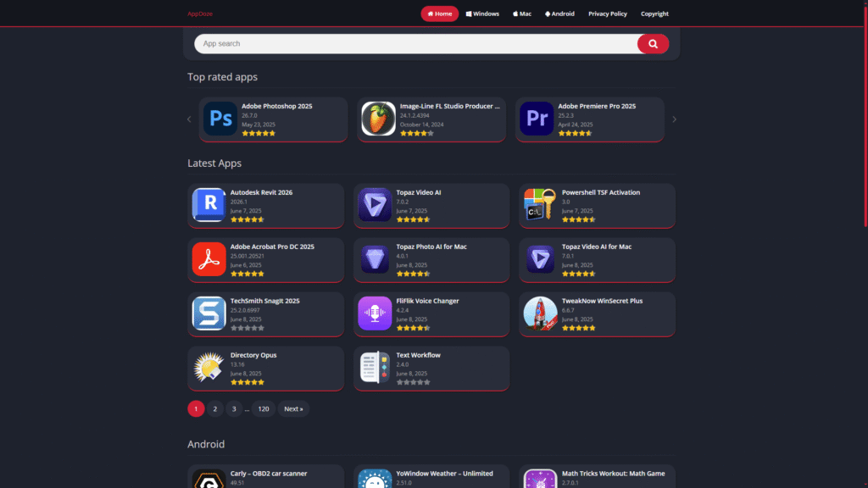Viewport: 868px width, 488px height.
Task: Open the Image-Line FL Studio Producer title
Action: point(449,106)
